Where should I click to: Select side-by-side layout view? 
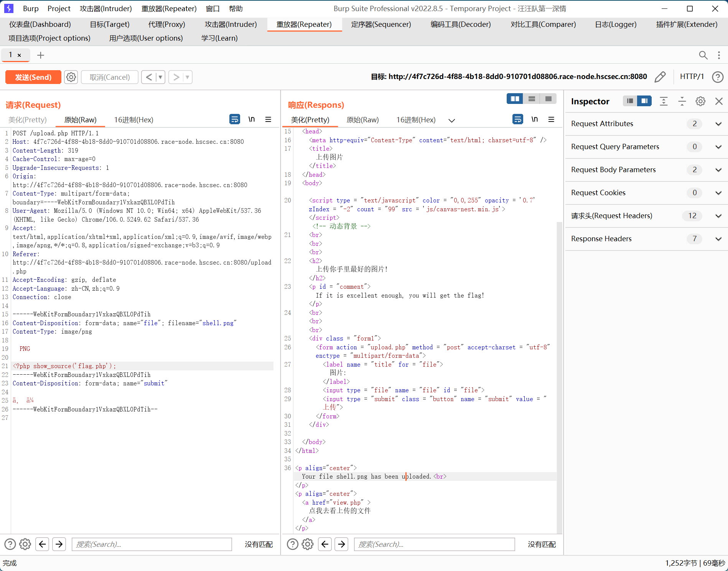click(515, 99)
